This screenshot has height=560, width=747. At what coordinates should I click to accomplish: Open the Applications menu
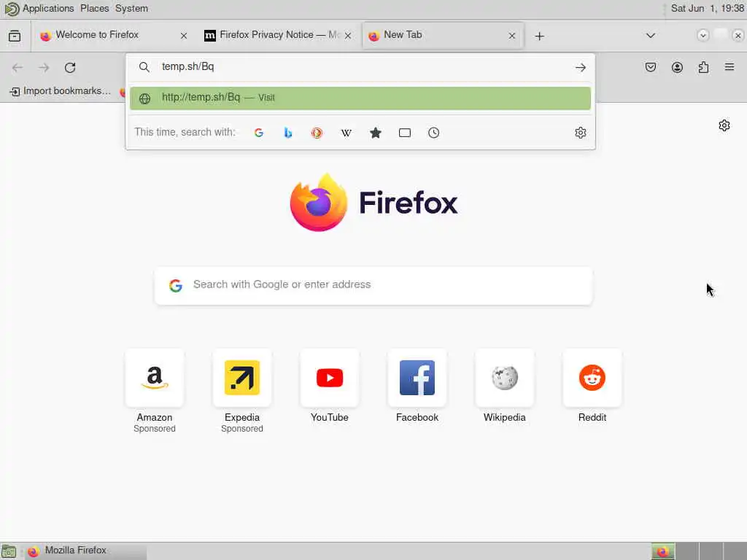click(x=48, y=9)
